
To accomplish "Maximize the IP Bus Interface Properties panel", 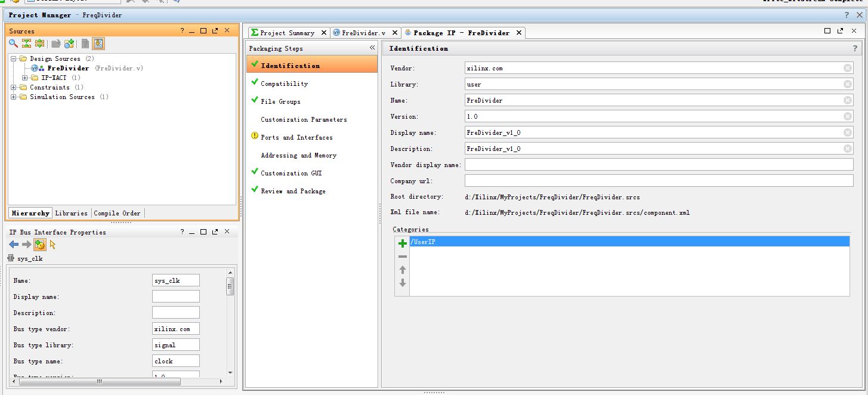I will [x=203, y=232].
